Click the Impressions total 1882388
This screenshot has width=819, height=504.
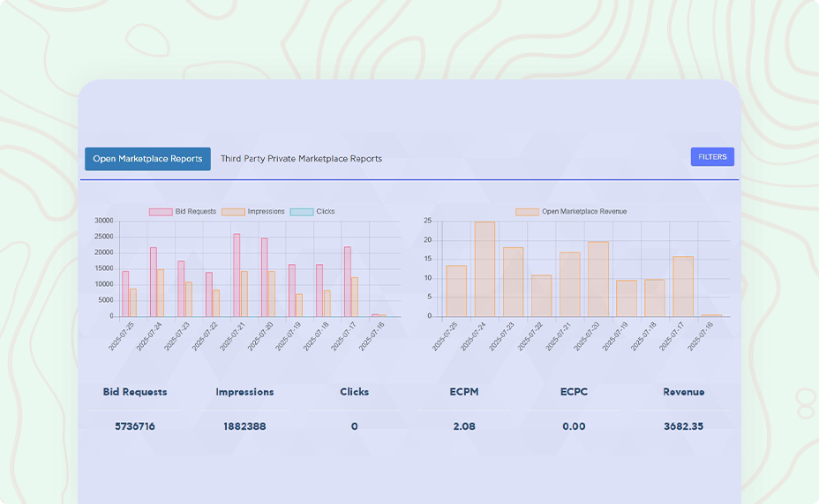(244, 426)
